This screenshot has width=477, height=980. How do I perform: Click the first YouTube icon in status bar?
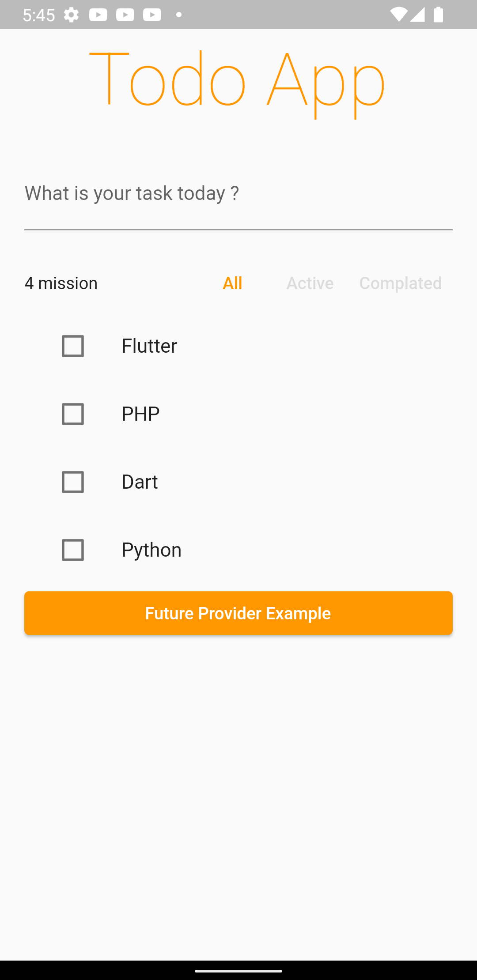point(99,14)
